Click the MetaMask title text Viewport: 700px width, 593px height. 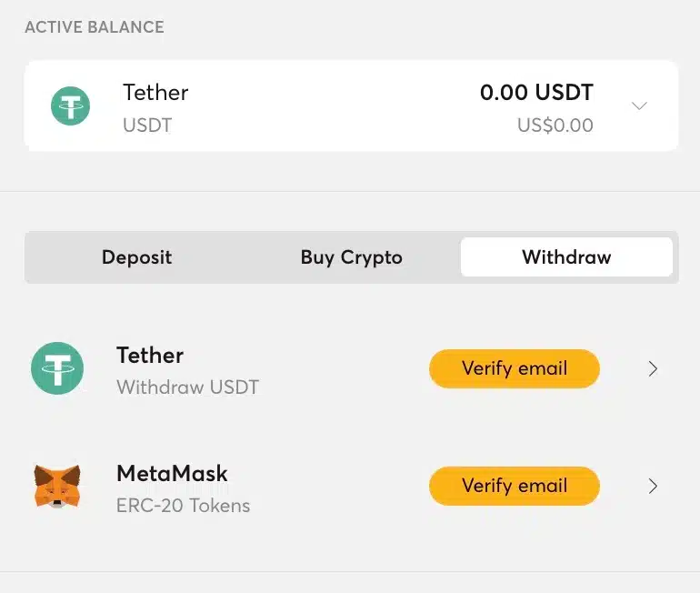pyautogui.click(x=173, y=473)
